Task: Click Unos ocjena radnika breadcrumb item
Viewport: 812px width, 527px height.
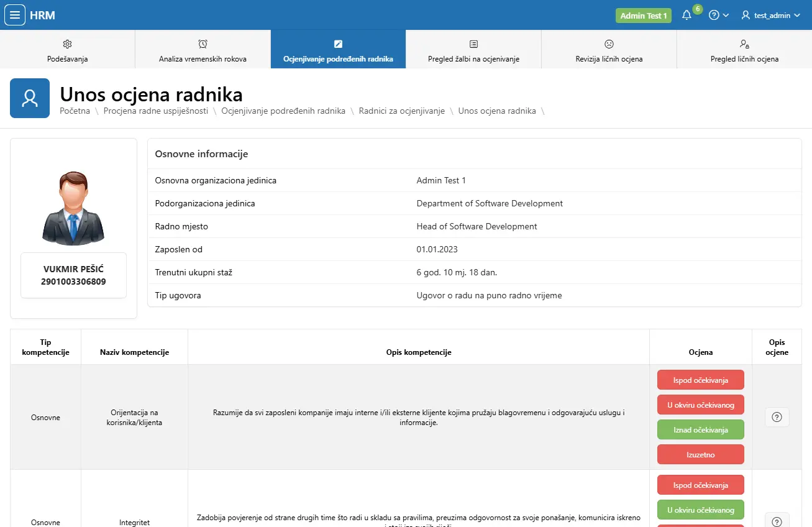Action: 497,111
